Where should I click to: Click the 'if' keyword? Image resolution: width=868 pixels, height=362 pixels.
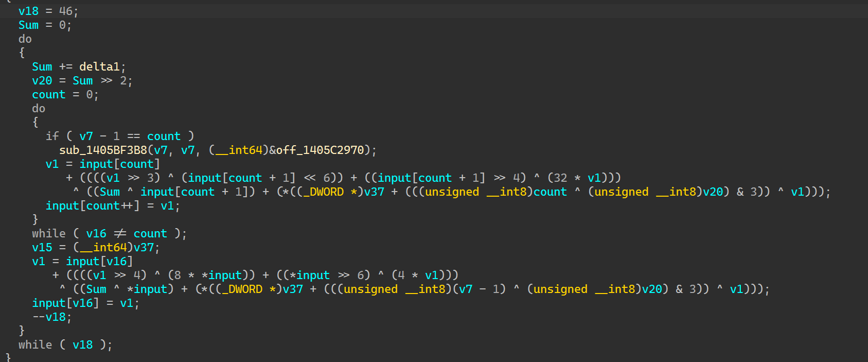pyautogui.click(x=52, y=136)
